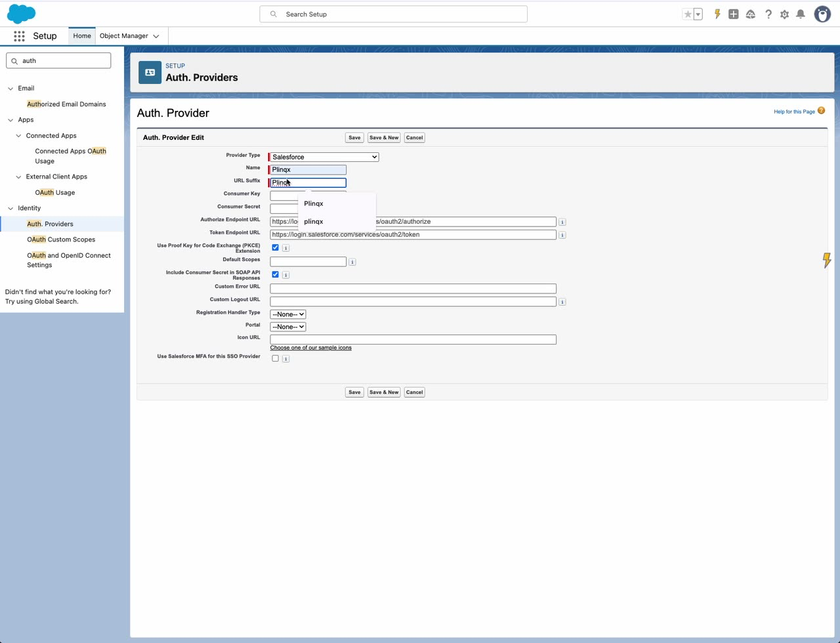This screenshot has width=840, height=643.
Task: Open 'Choose one of our sample icons' link
Action: click(x=310, y=348)
